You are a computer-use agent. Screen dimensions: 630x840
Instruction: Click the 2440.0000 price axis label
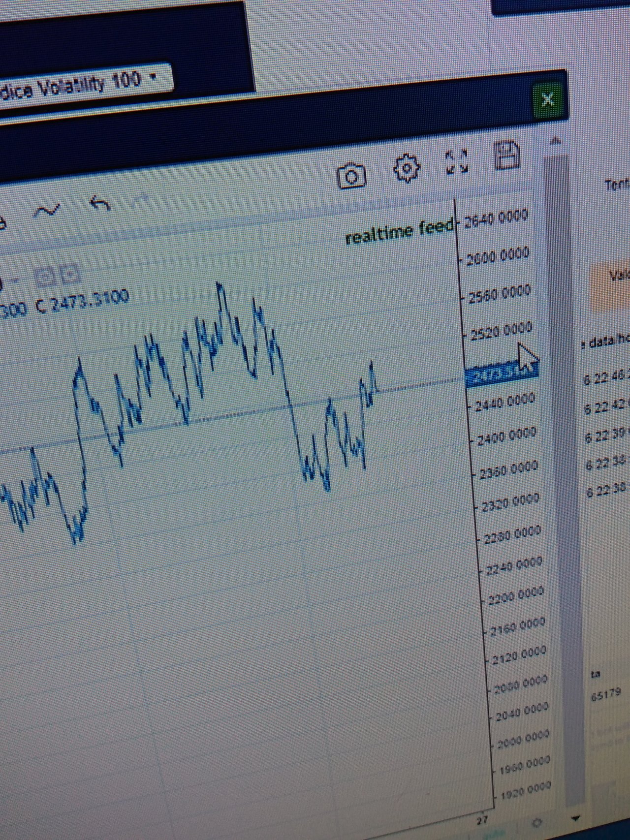(504, 402)
